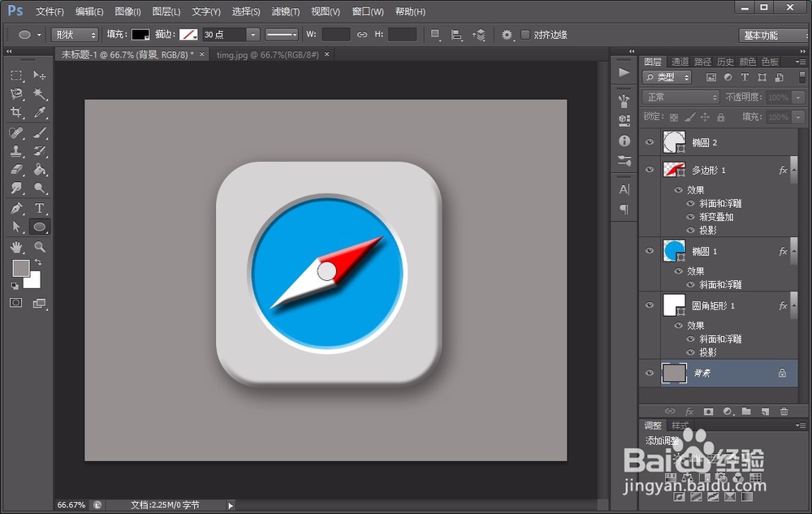The height and width of the screenshot is (514, 812).
Task: Enable the 对齐边缘 checkbox
Action: pyautogui.click(x=525, y=35)
